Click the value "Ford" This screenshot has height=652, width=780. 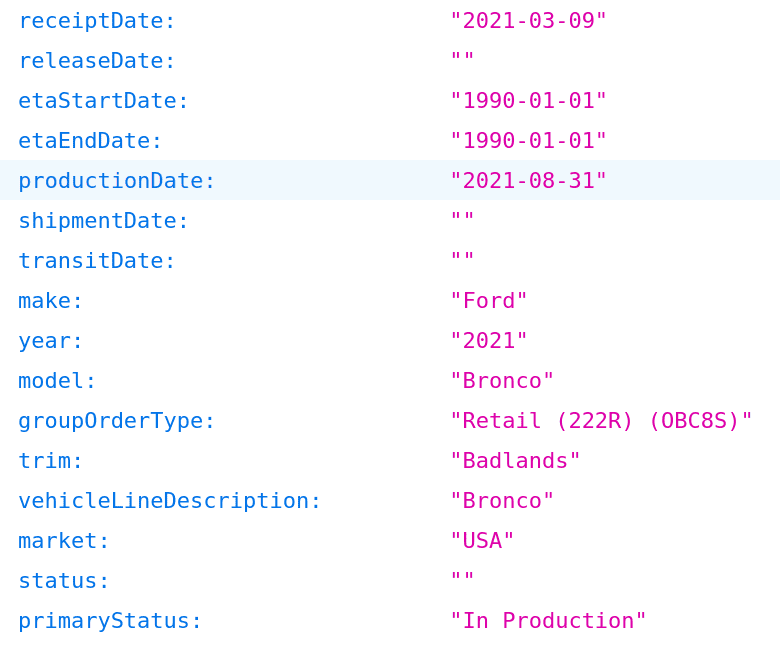[x=488, y=300]
